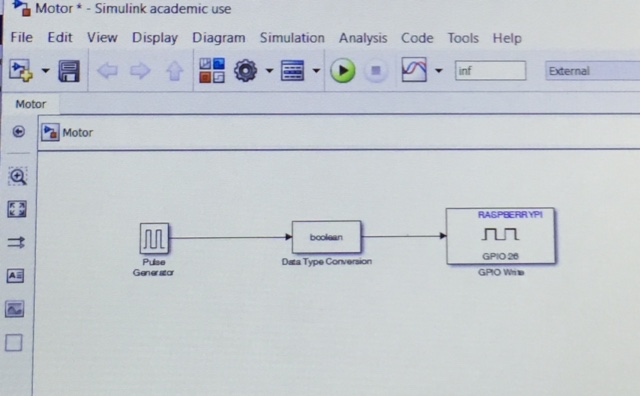Screen dimensions: 640x396
Task: Add an annotation with the text icon
Action: coord(16,276)
